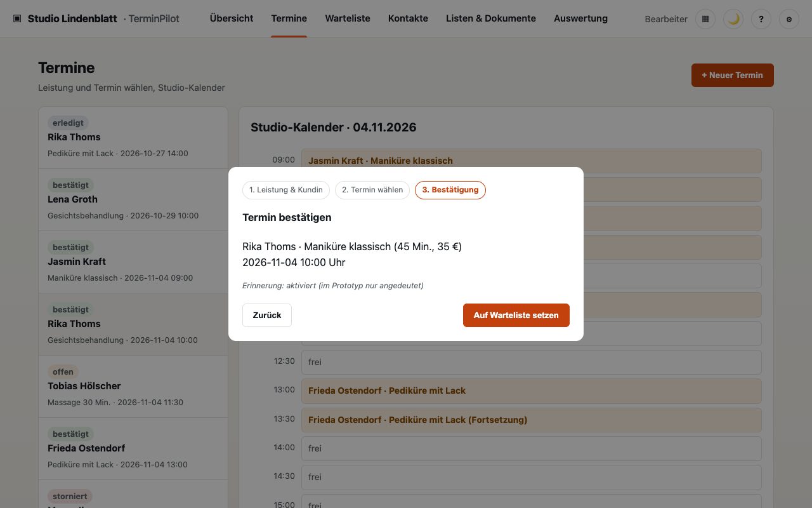Click the + Neuer Termin button
Viewport: 812px width, 508px height.
coord(733,75)
